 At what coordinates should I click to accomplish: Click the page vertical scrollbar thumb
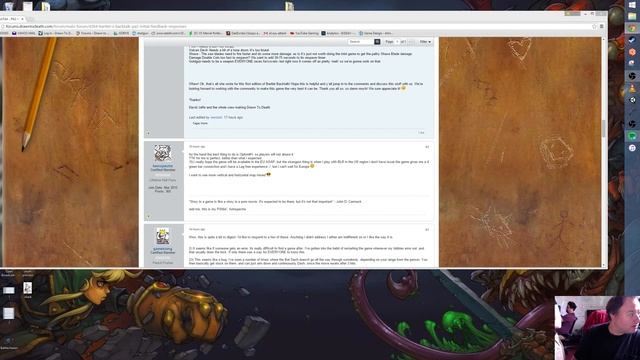tap(604, 129)
